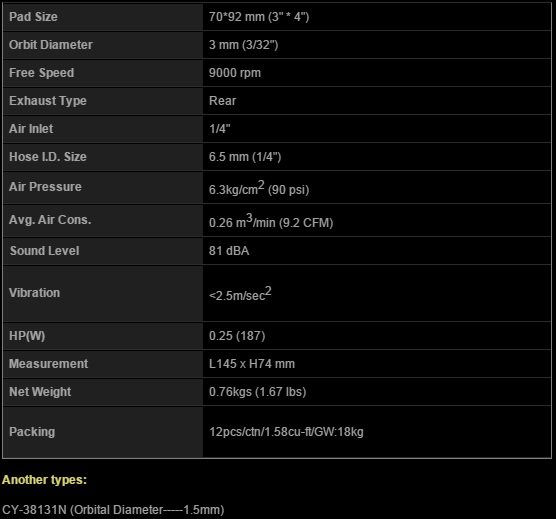Image resolution: width=556 pixels, height=519 pixels.
Task: Click the 'Orbit Diameter' label
Action: click(x=51, y=45)
